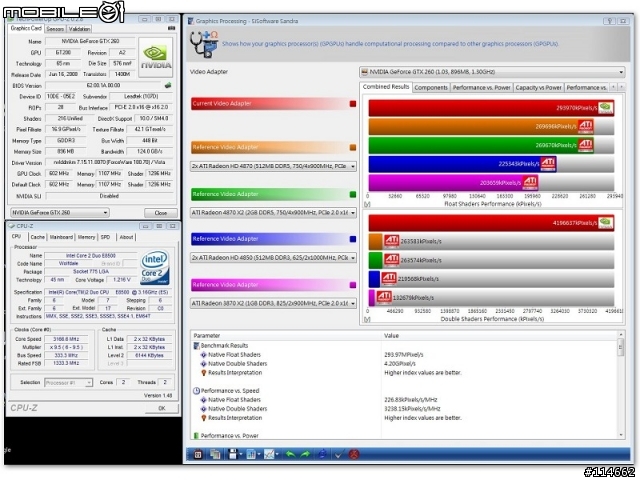This screenshot has height=480, width=640.
Task: Open the 2x ATI Radeon HD 4870 reference dropdown
Action: [x=273, y=167]
